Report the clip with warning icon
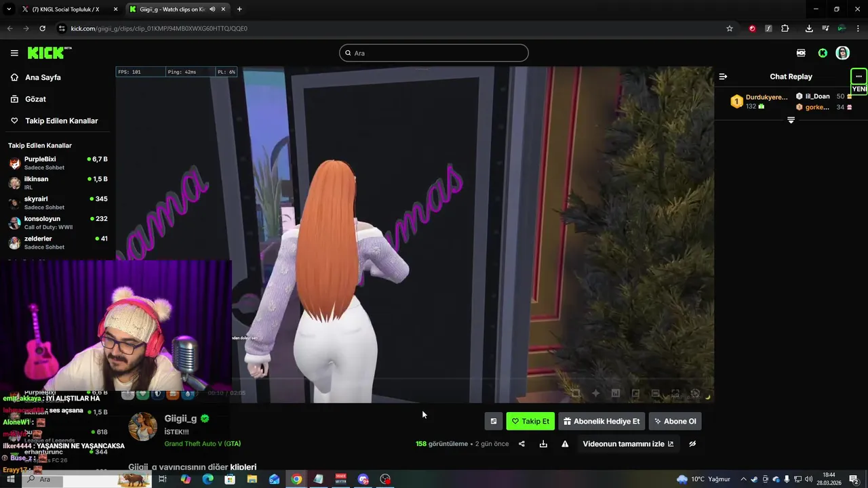The height and width of the screenshot is (488, 868). tap(565, 444)
